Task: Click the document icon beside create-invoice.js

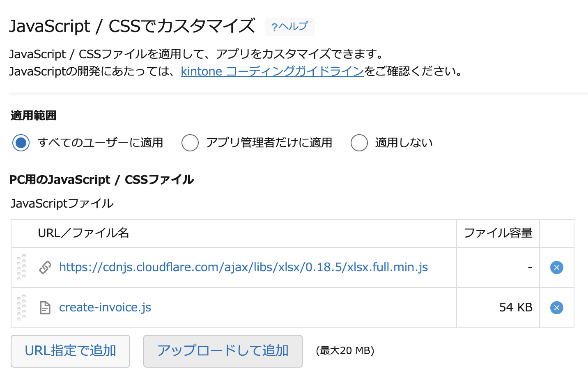Action: click(x=45, y=307)
